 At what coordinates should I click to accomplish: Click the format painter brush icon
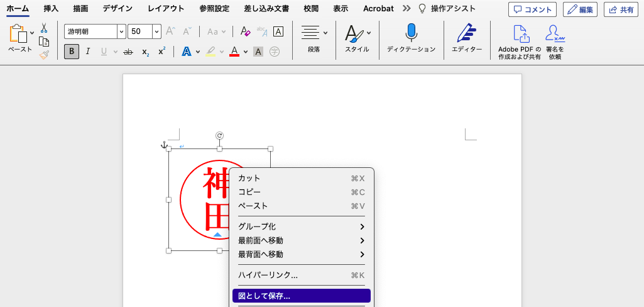pos(44,55)
